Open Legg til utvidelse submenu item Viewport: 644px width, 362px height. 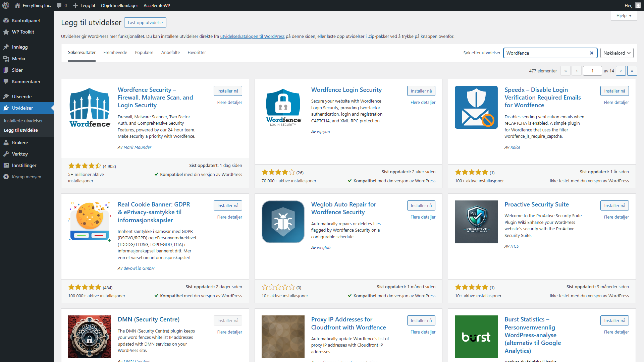pos(21,130)
